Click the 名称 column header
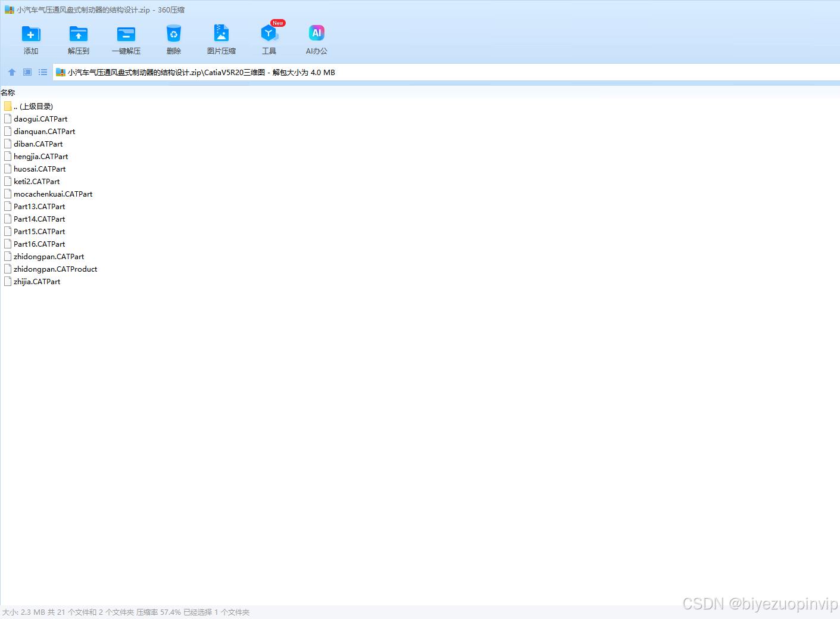This screenshot has height=619, width=840. click(8, 92)
